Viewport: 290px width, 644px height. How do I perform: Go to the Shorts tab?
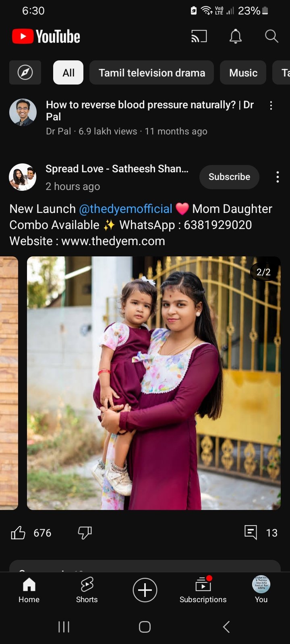pos(87,590)
